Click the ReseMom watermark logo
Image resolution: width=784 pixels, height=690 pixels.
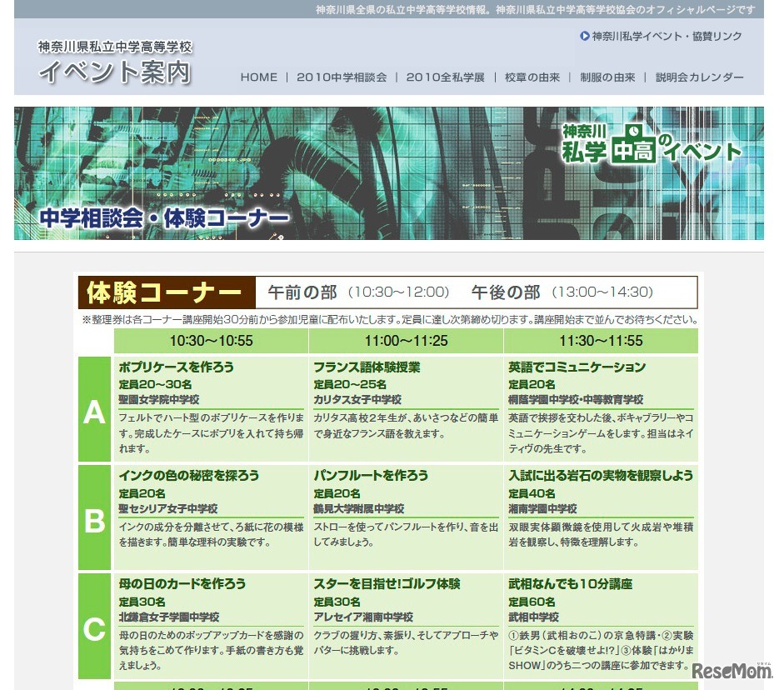(x=732, y=671)
